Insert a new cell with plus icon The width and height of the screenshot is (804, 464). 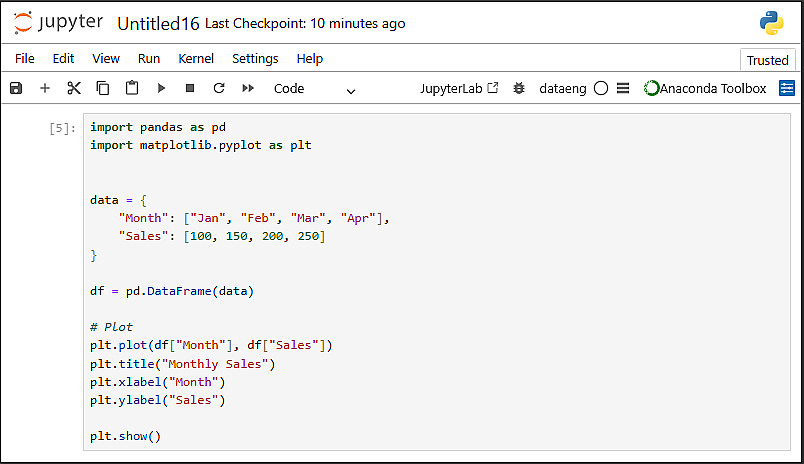45,88
